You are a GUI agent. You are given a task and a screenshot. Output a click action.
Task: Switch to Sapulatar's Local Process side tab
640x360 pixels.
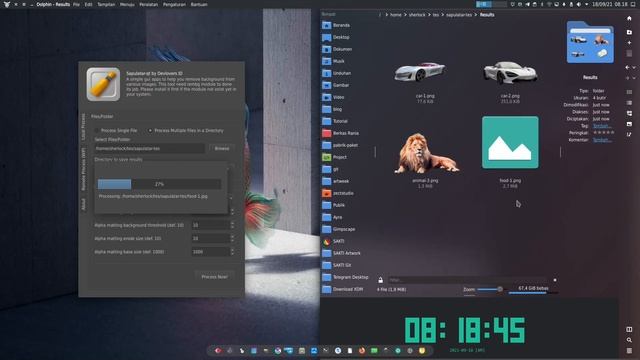click(x=83, y=127)
